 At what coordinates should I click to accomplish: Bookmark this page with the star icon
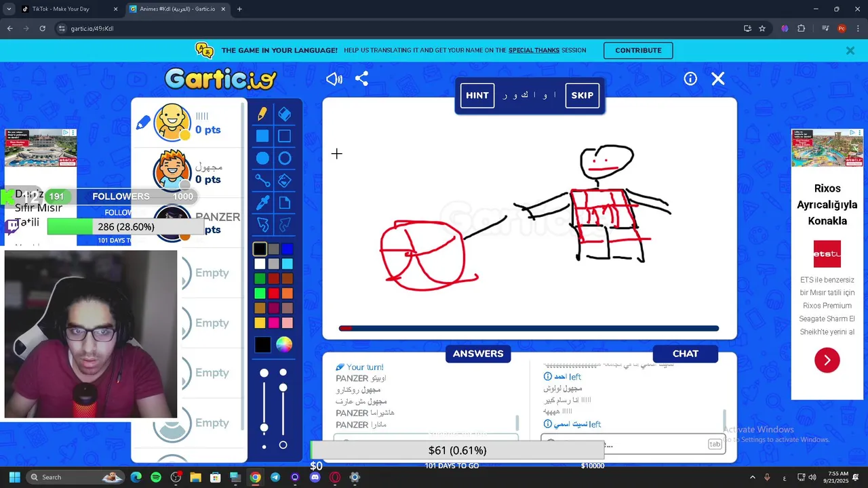tap(762, 28)
